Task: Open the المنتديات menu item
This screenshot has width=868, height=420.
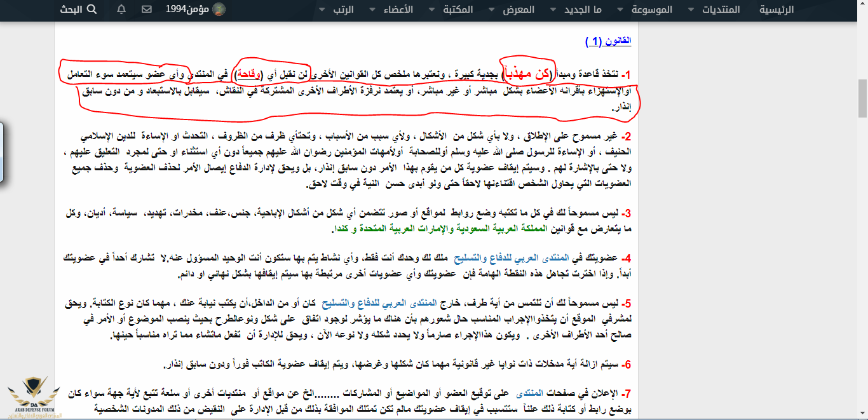Action: tap(722, 10)
